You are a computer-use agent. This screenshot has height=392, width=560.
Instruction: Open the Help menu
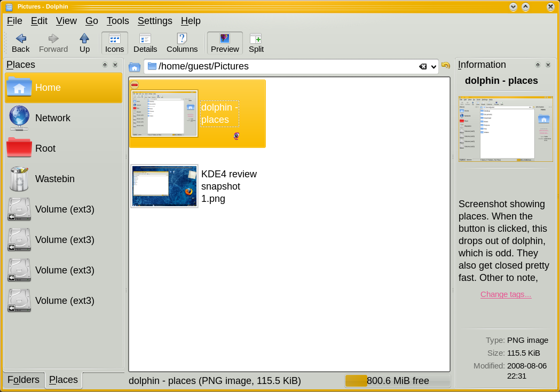(x=191, y=21)
